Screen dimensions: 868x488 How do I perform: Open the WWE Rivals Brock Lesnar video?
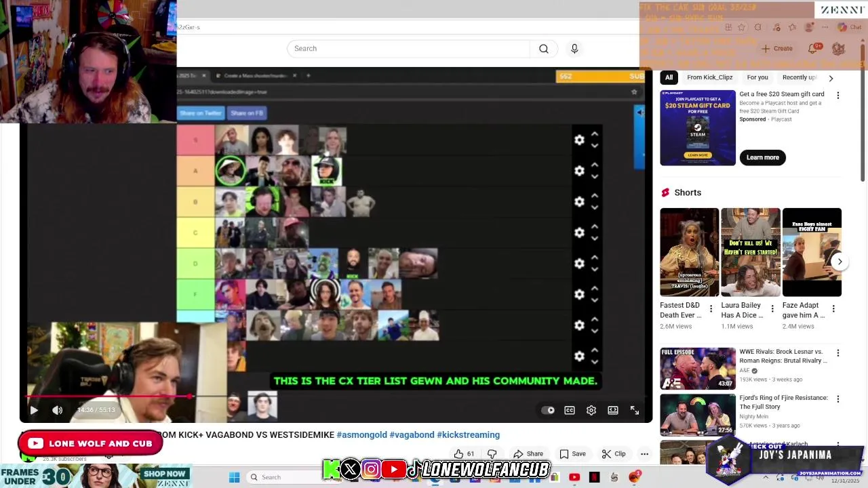point(783,357)
